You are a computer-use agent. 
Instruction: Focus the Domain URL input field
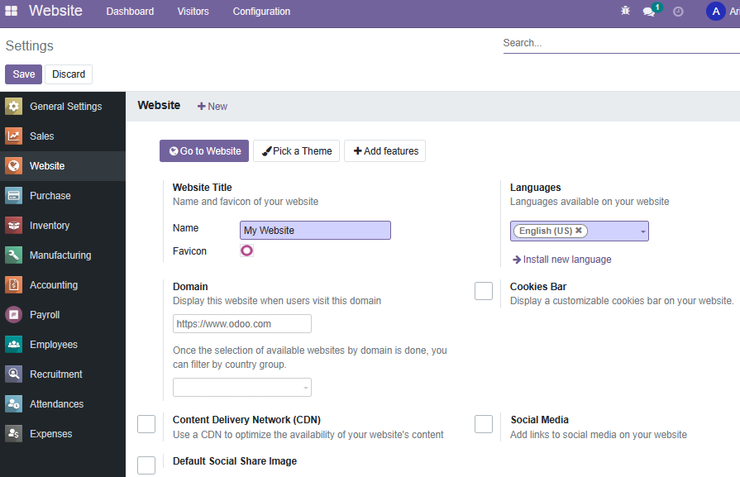click(x=242, y=324)
